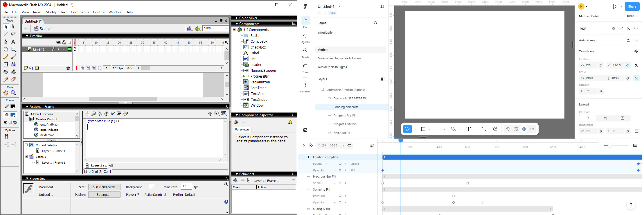The image size is (644, 215).
Task: Click the Dev Mode code icon in Figma toolbar
Action: pos(532,129)
